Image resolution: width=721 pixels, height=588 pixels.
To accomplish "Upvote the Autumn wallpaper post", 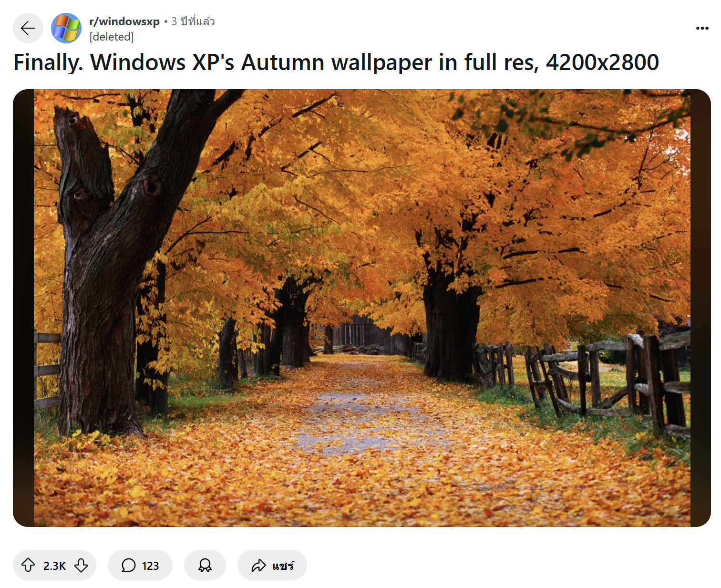I will pos(28,565).
